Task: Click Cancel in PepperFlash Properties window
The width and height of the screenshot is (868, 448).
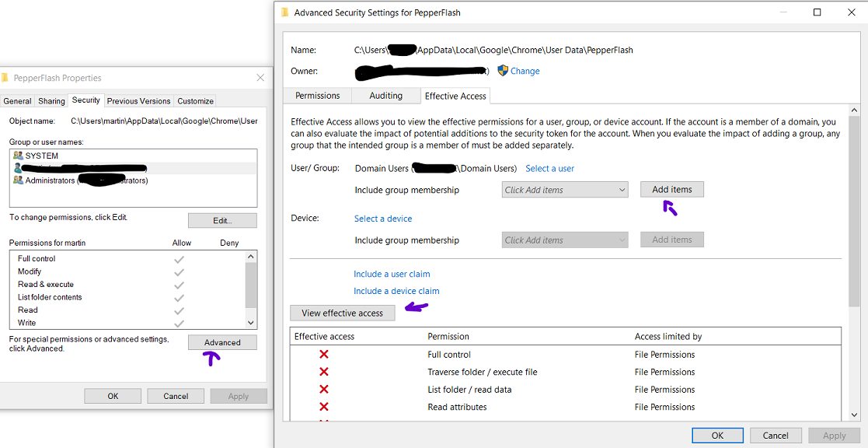Action: pyautogui.click(x=176, y=396)
